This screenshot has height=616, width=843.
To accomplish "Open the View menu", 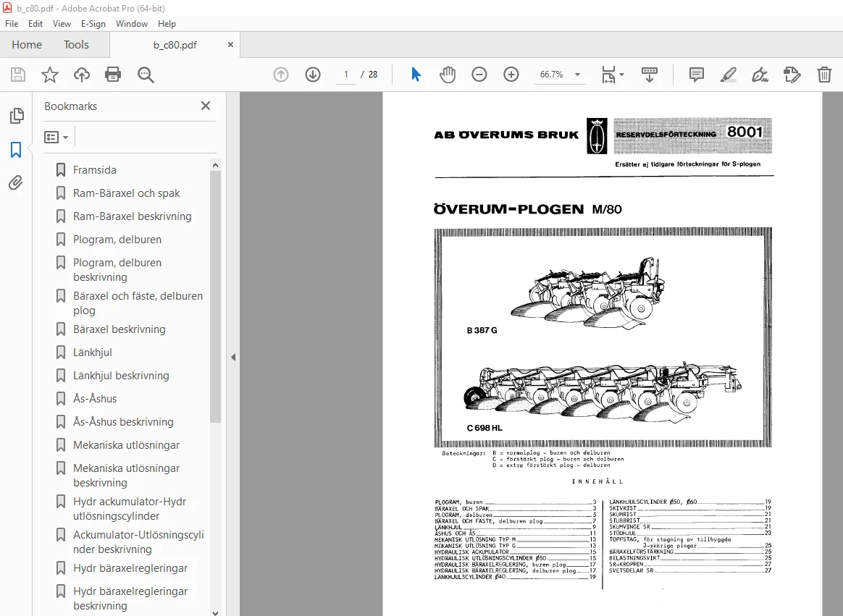I will click(x=62, y=24).
